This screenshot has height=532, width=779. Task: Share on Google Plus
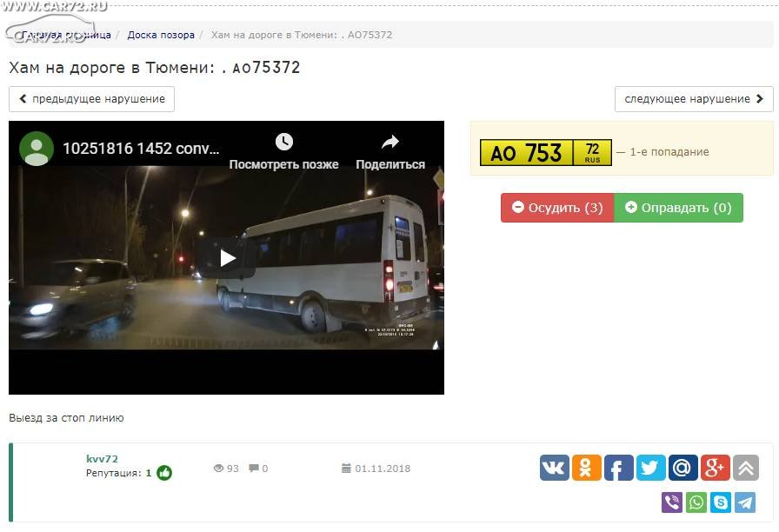click(716, 468)
